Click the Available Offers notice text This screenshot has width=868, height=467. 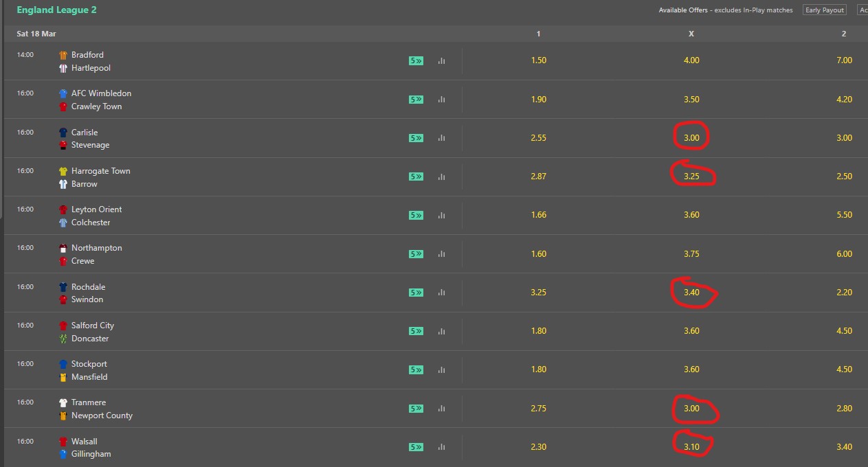(x=726, y=10)
